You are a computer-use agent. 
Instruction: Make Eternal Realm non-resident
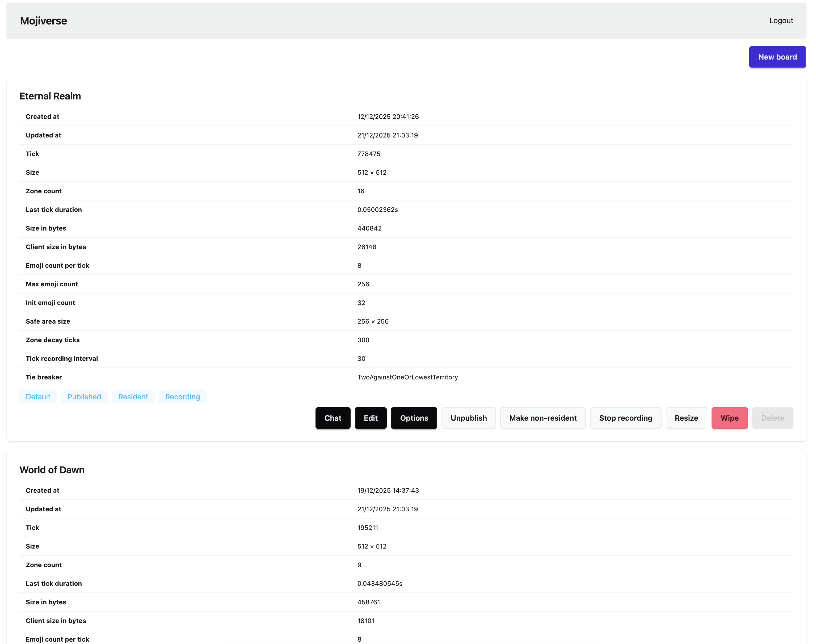(x=542, y=418)
